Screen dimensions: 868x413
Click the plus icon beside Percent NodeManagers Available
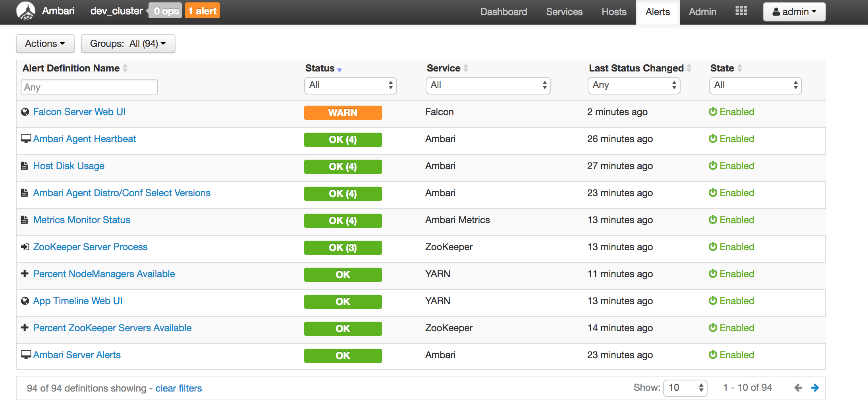coord(25,274)
